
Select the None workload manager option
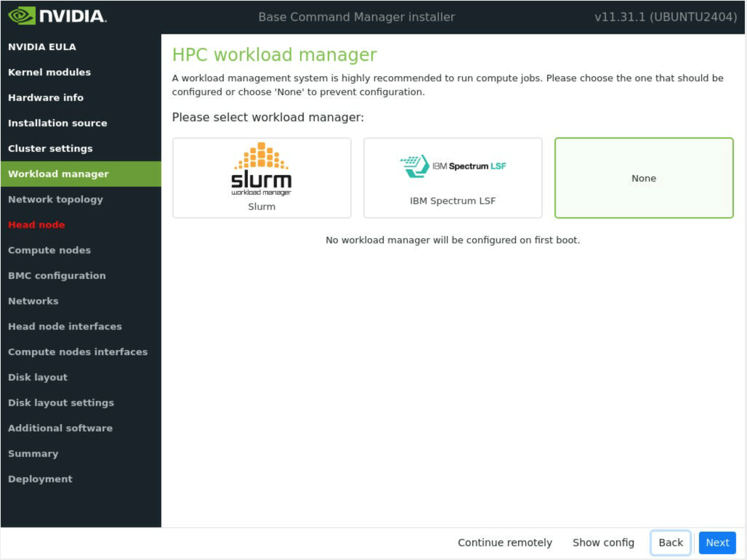643,178
